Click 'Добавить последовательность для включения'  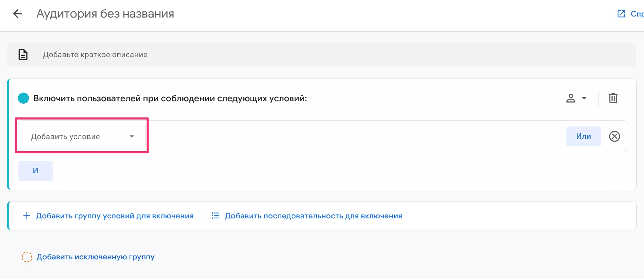pyautogui.click(x=313, y=216)
